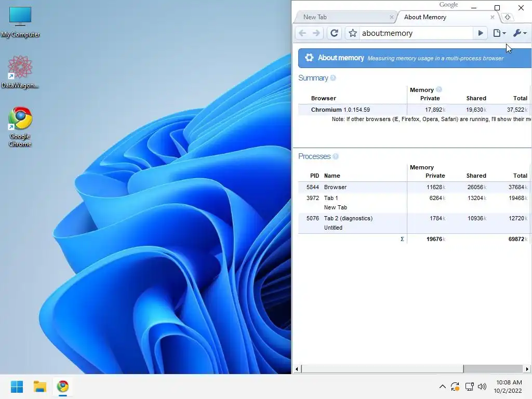
Task: Click the volume speaker icon
Action: tap(482, 387)
